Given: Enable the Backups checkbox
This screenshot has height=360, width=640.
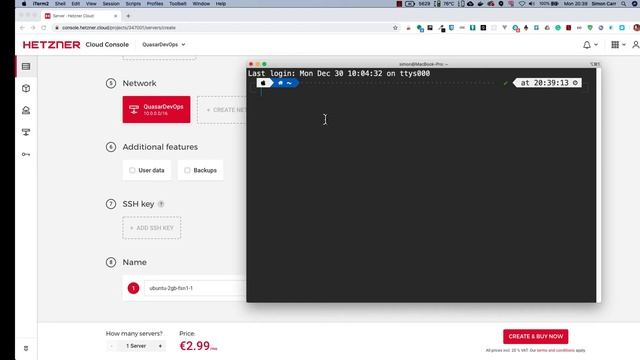Looking at the screenshot, I should [187, 170].
